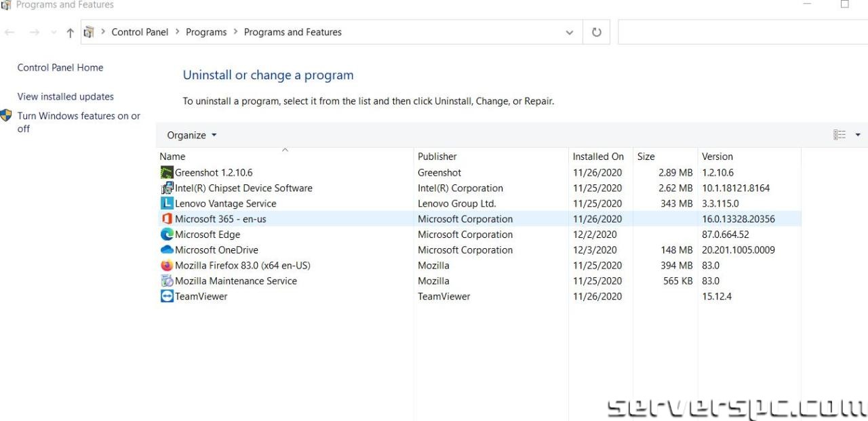Click the up arrow navigation button
Screen dimensions: 868x421
tap(70, 33)
